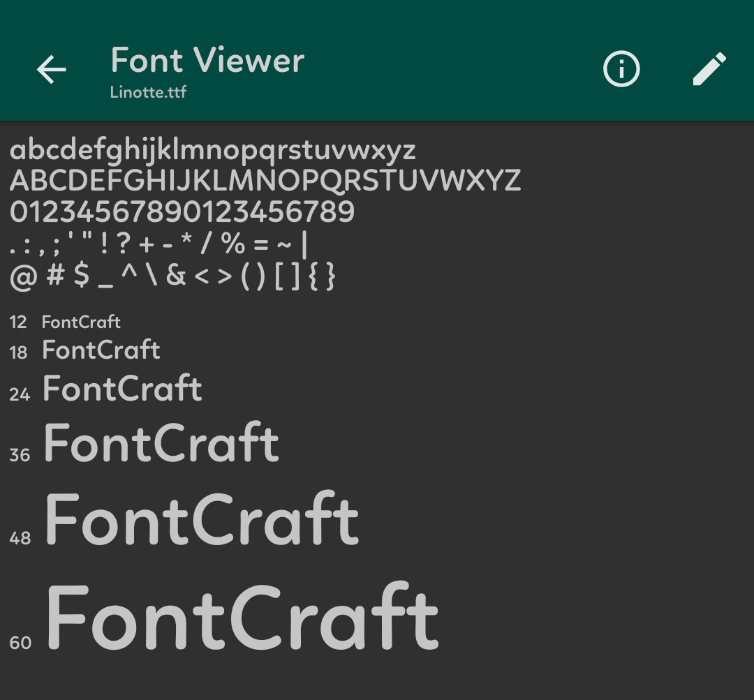754x700 pixels.
Task: Select the symbols line starting with @ # $
Action: (172, 276)
